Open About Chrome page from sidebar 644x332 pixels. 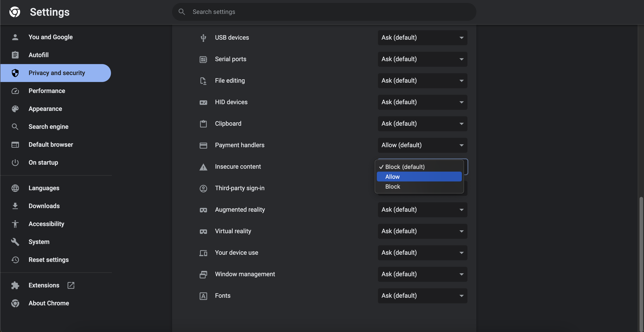point(49,303)
